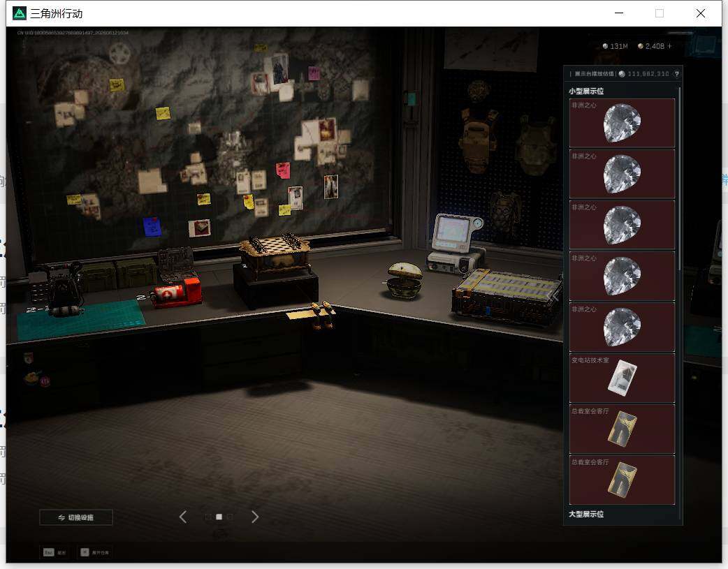The height and width of the screenshot is (569, 728).
Task: Select the second 非洲之心 diamond slot
Action: click(622, 174)
